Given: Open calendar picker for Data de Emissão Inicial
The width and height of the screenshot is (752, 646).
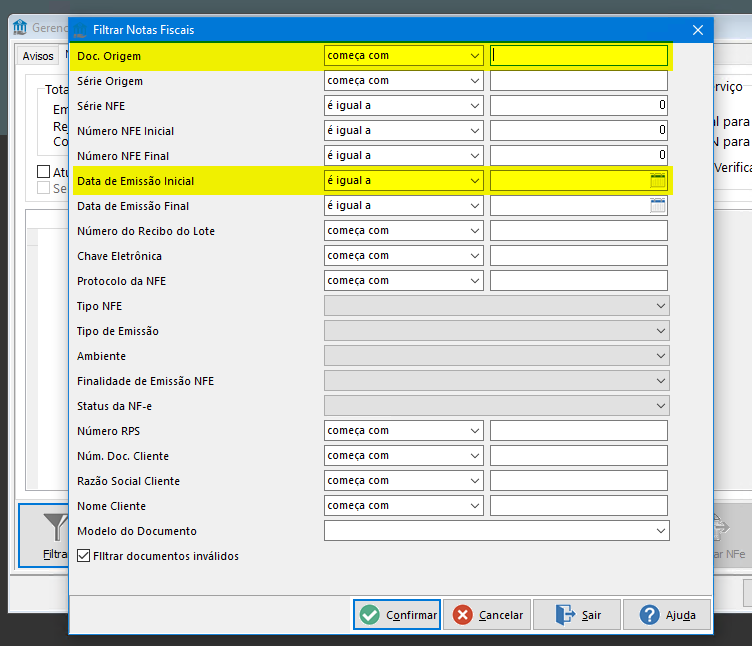Looking at the screenshot, I should (658, 181).
